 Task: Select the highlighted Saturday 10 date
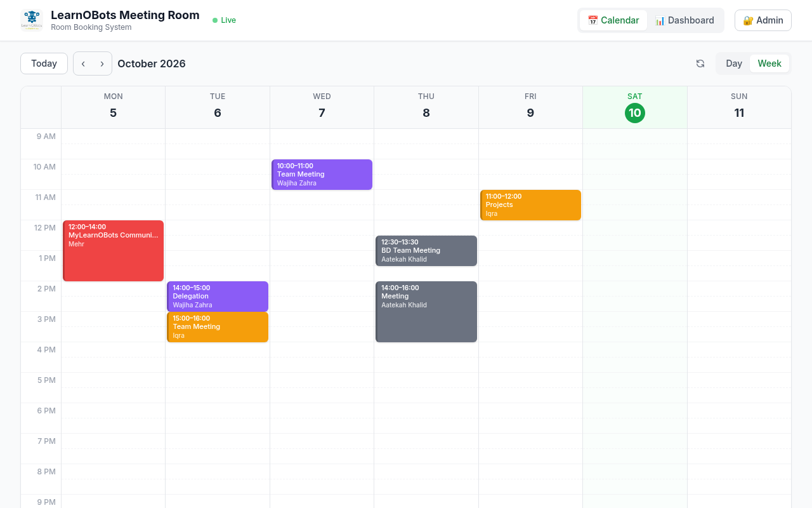635,113
